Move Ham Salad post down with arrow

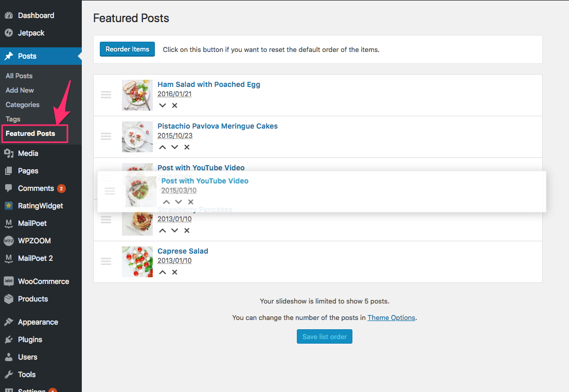point(163,105)
